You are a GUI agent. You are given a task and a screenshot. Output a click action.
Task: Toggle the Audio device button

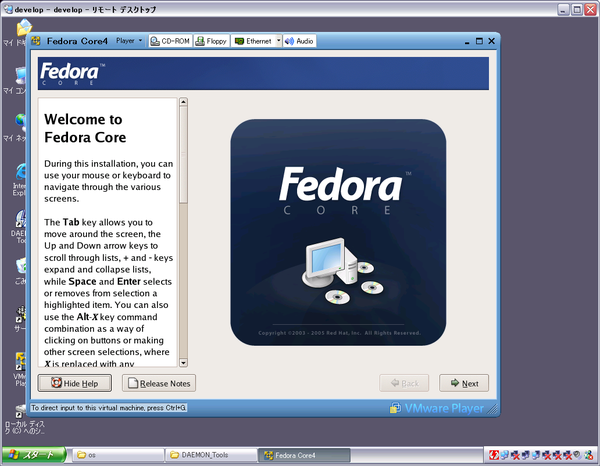[x=300, y=41]
